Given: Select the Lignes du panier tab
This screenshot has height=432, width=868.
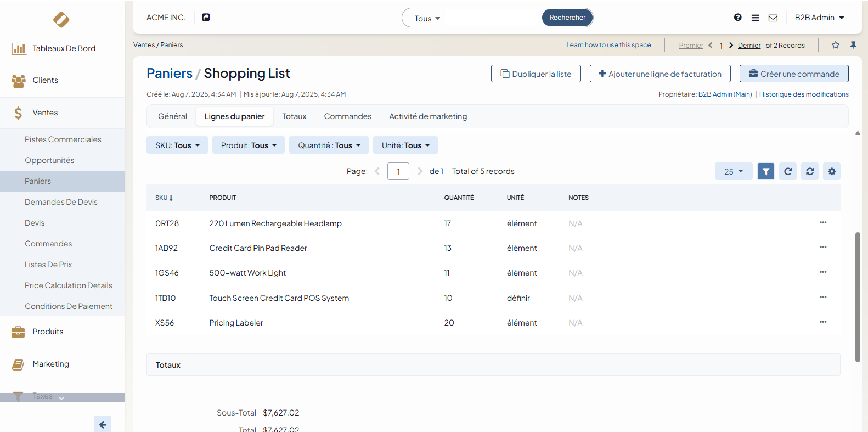Looking at the screenshot, I should [x=234, y=116].
